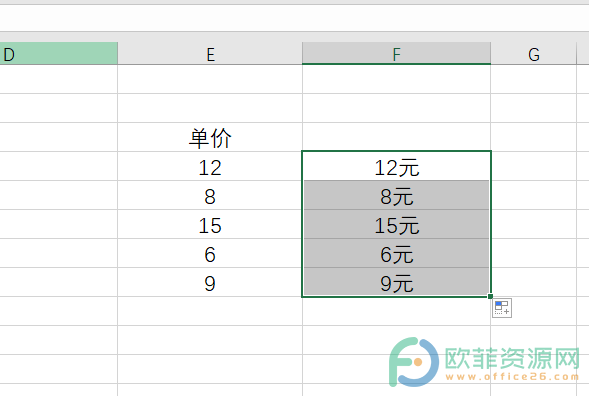Click the empty column G cell beside 12元
Image resolution: width=589 pixels, height=396 pixels.
click(533, 166)
